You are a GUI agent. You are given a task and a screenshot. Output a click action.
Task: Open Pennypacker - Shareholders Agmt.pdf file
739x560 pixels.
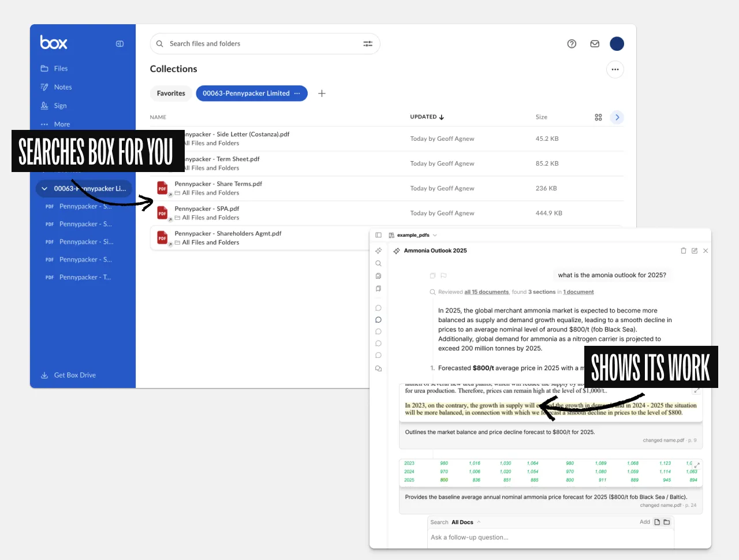point(228,234)
